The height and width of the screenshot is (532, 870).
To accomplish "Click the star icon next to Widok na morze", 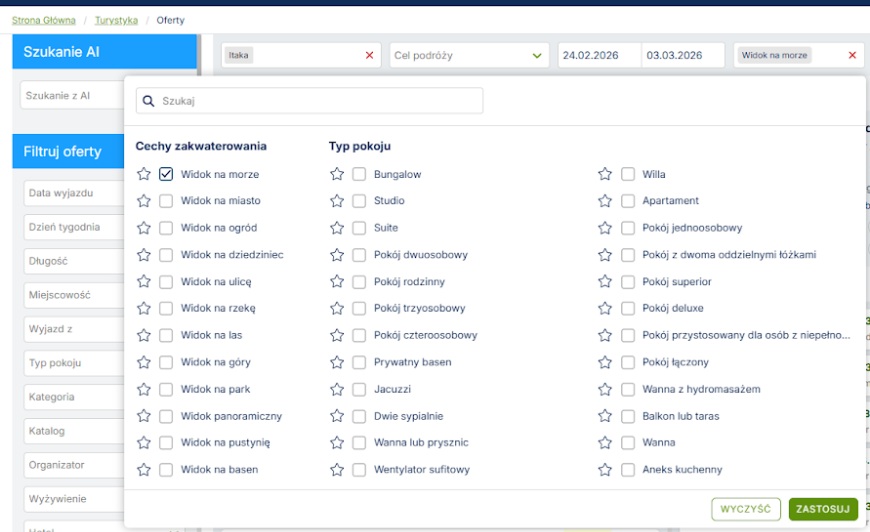I will pos(144,174).
